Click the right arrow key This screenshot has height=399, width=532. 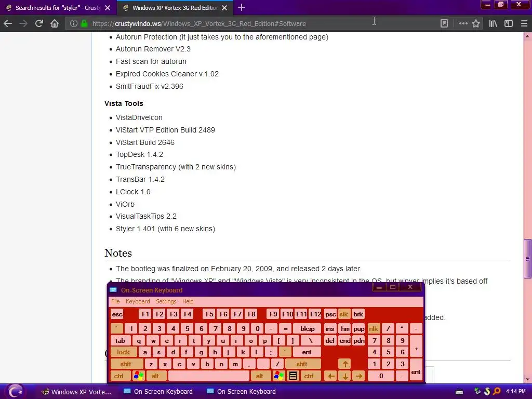(x=358, y=376)
